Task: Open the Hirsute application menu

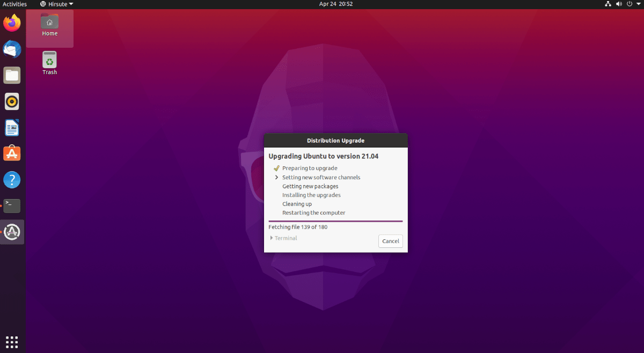Action: coord(56,4)
